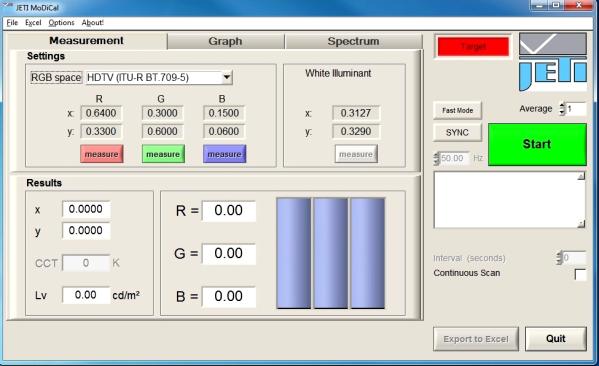
Task: Click the middle RGB bar gauge
Action: (x=331, y=253)
